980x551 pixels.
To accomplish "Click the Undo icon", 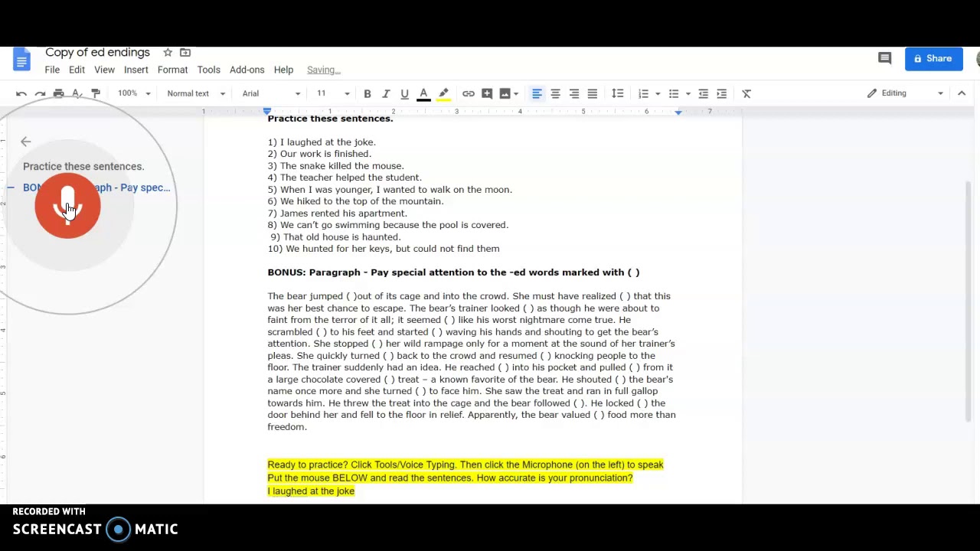I will [21, 93].
